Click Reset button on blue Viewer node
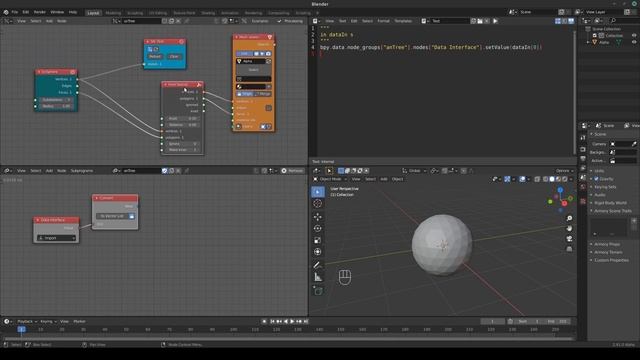 [x=155, y=56]
